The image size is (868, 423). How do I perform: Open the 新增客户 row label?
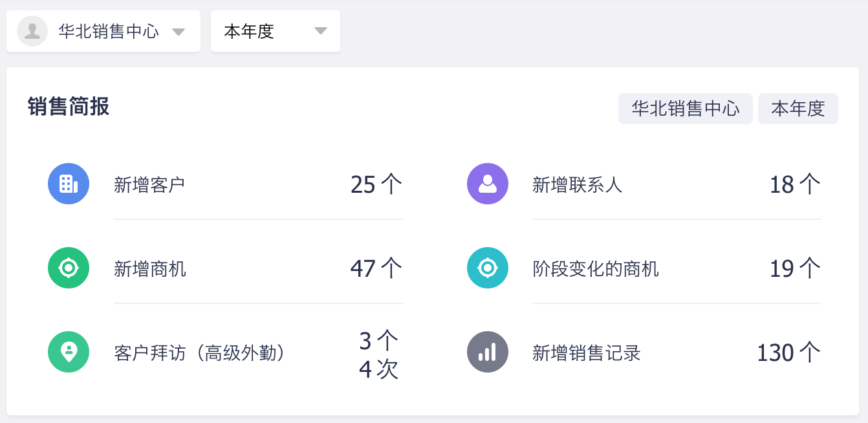(x=149, y=184)
